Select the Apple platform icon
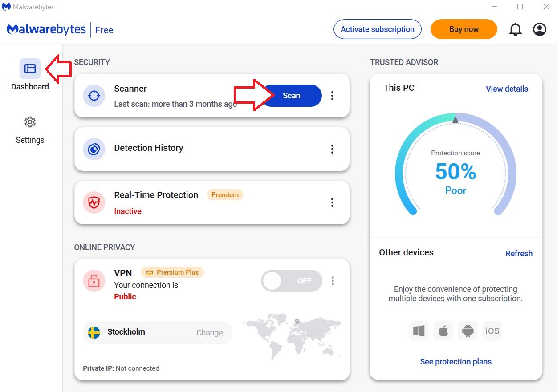This screenshot has height=392, width=557. (443, 331)
